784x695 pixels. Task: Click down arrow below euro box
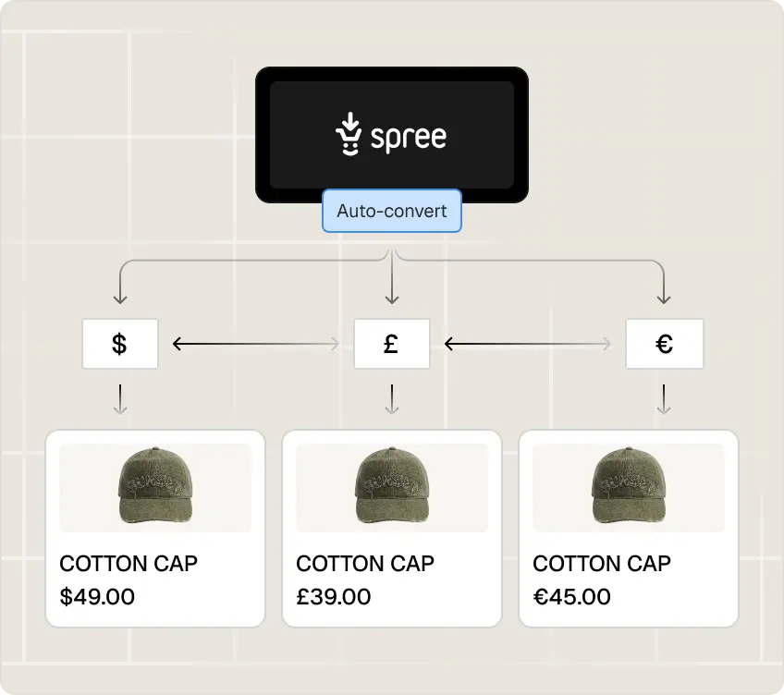[x=664, y=399]
